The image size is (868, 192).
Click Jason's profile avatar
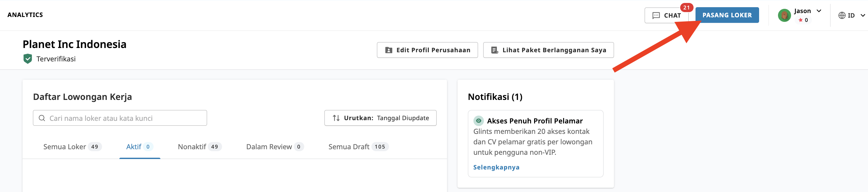coord(784,16)
